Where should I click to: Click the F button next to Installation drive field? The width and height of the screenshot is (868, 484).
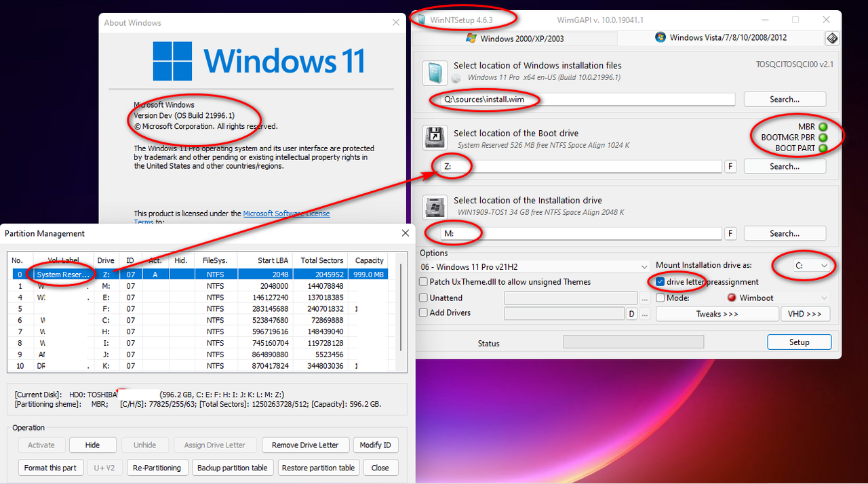(x=730, y=234)
